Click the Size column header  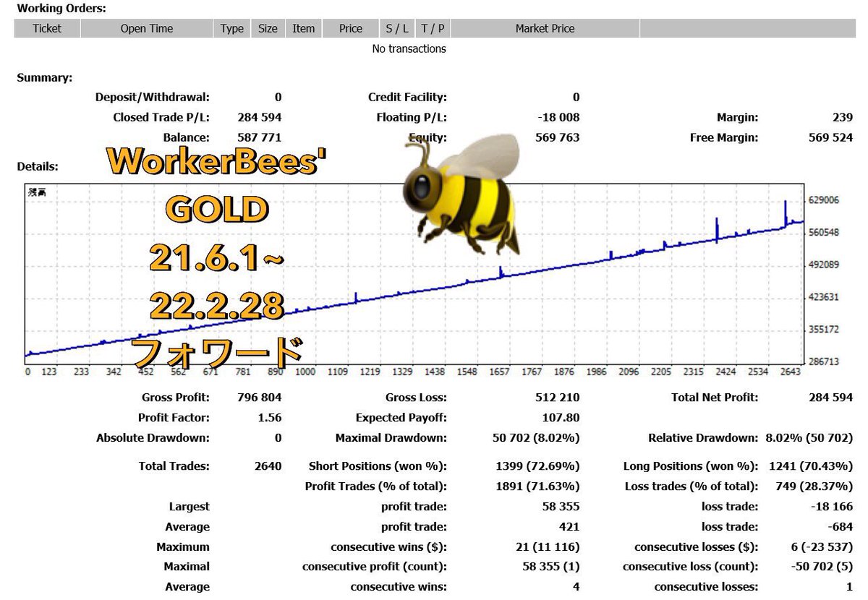(268, 28)
